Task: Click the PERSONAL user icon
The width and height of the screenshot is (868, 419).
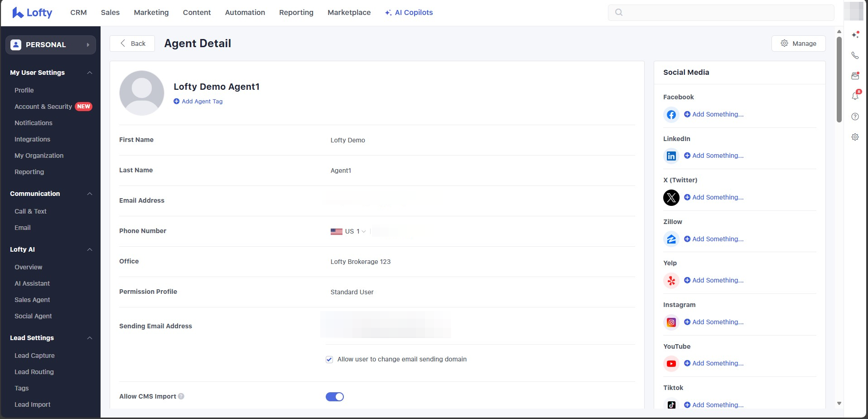Action: pos(16,45)
